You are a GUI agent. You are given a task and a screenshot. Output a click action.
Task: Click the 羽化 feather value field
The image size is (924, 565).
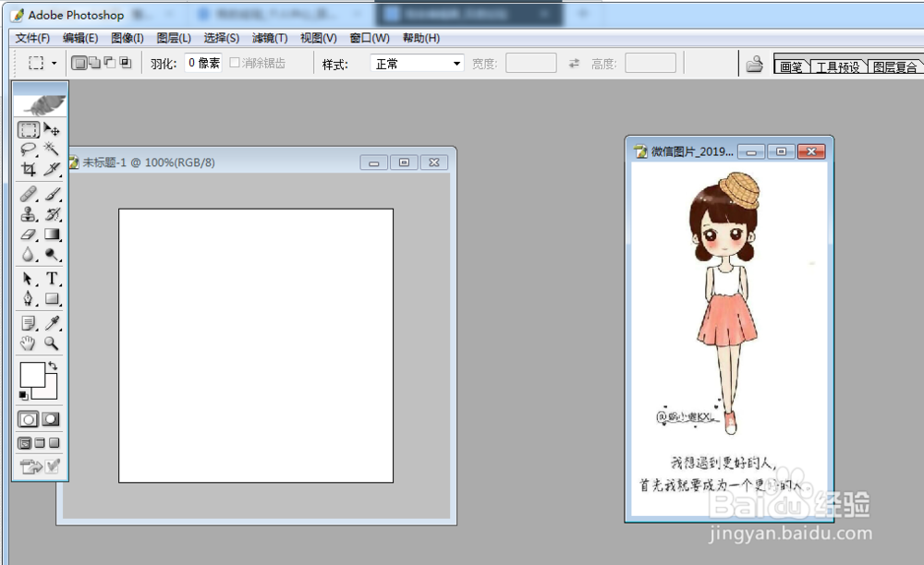tap(204, 63)
